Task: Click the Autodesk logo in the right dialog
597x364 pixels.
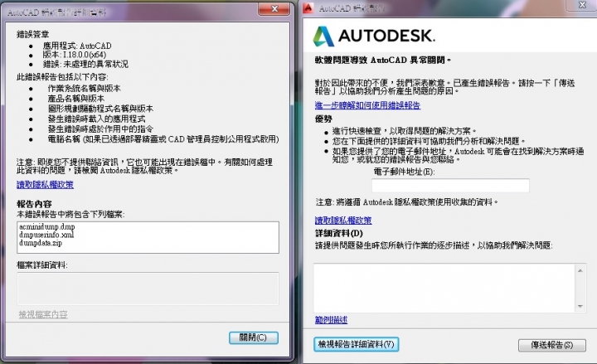Action: click(x=373, y=36)
